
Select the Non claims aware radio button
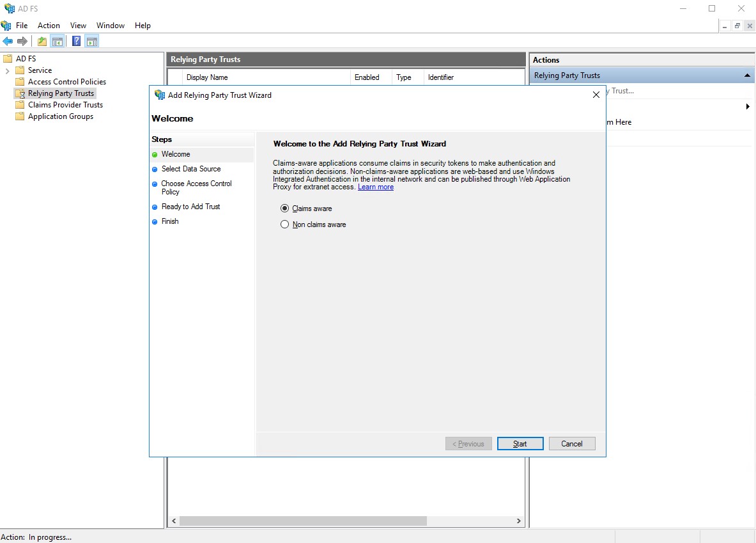pos(284,224)
